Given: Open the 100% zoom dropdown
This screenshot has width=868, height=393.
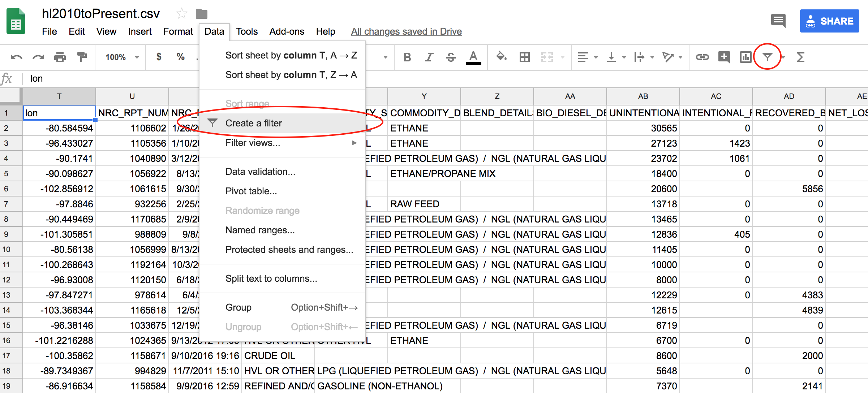Looking at the screenshot, I should coord(122,57).
